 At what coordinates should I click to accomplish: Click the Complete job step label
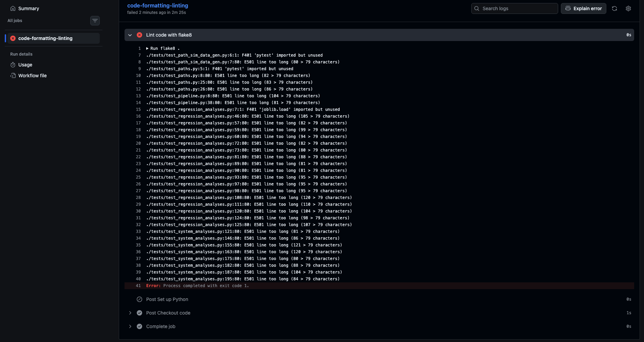(161, 326)
